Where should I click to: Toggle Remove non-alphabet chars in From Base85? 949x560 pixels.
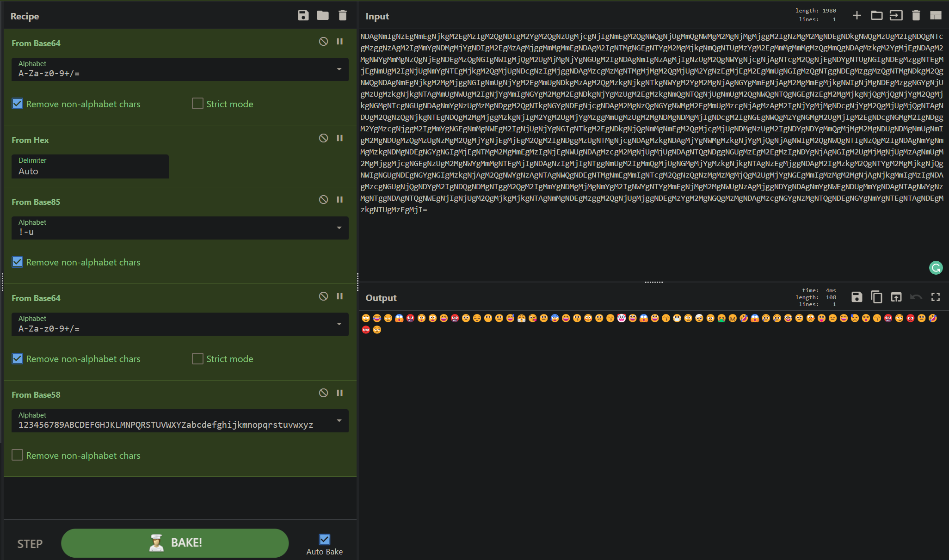pyautogui.click(x=18, y=261)
